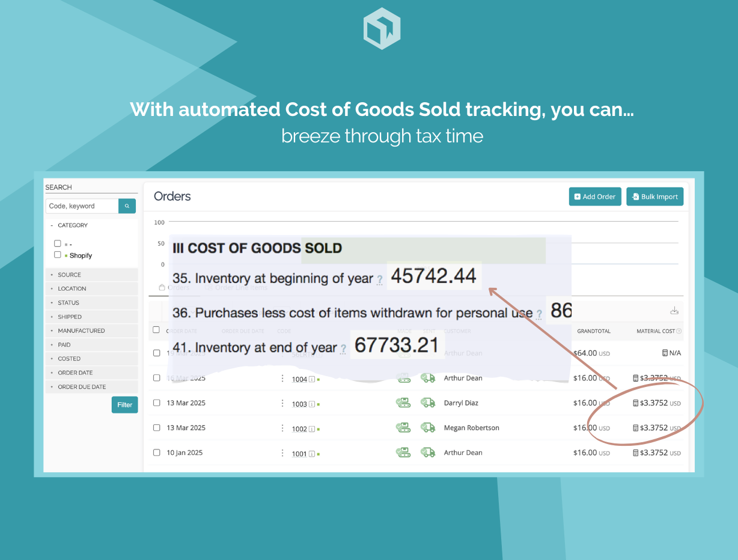Click the shipped truck icon for order 1003
Screen dimensions: 738x560
tap(428, 403)
